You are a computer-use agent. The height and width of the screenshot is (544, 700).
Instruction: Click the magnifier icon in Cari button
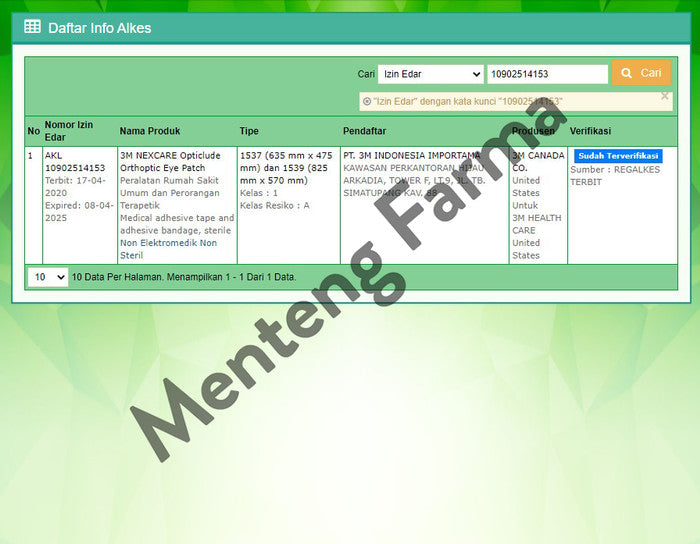click(627, 73)
